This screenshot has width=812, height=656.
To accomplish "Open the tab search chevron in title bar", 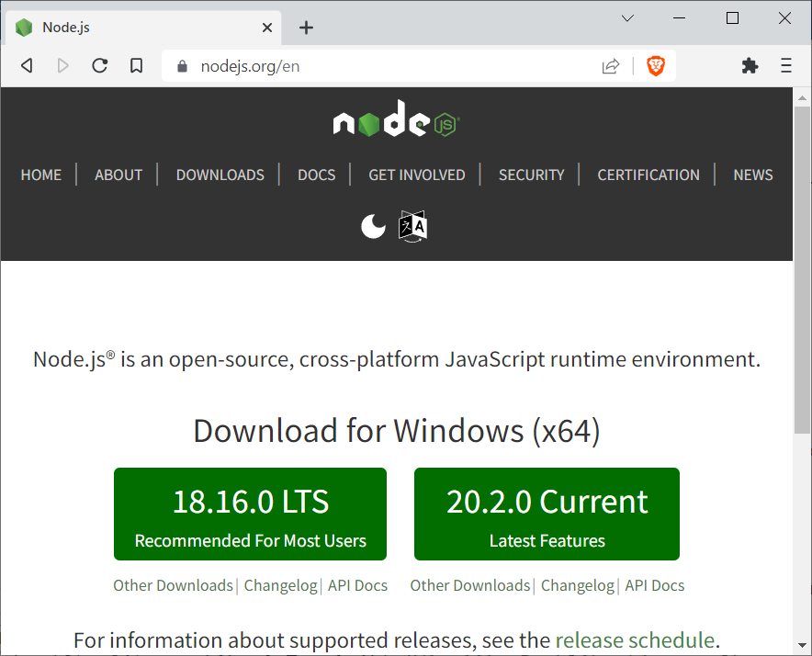I will click(627, 18).
